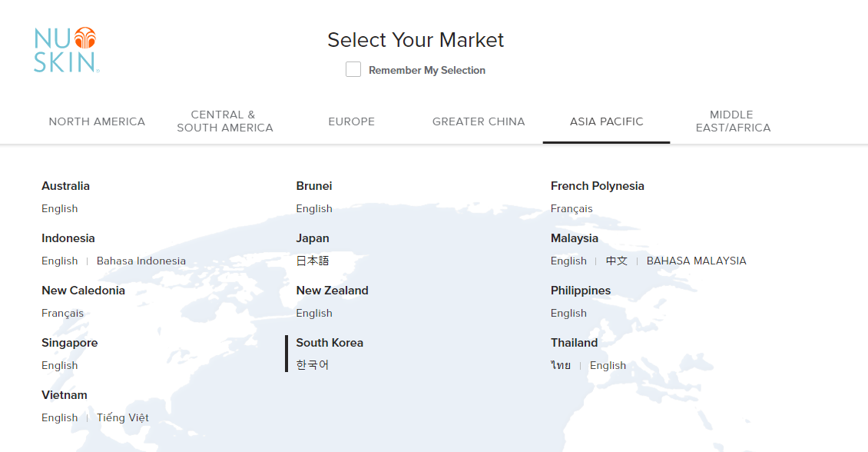The width and height of the screenshot is (868, 452).
Task: Choose English under Indonesia
Action: pos(60,261)
